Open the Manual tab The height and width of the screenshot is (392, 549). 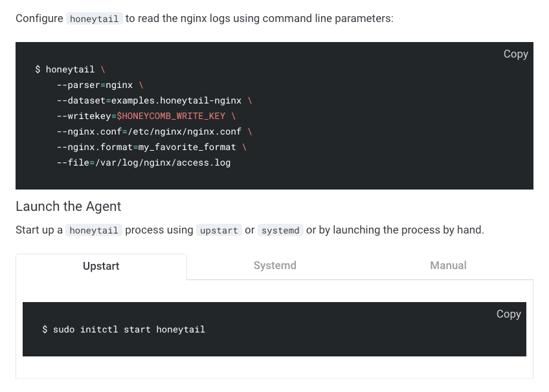(448, 265)
